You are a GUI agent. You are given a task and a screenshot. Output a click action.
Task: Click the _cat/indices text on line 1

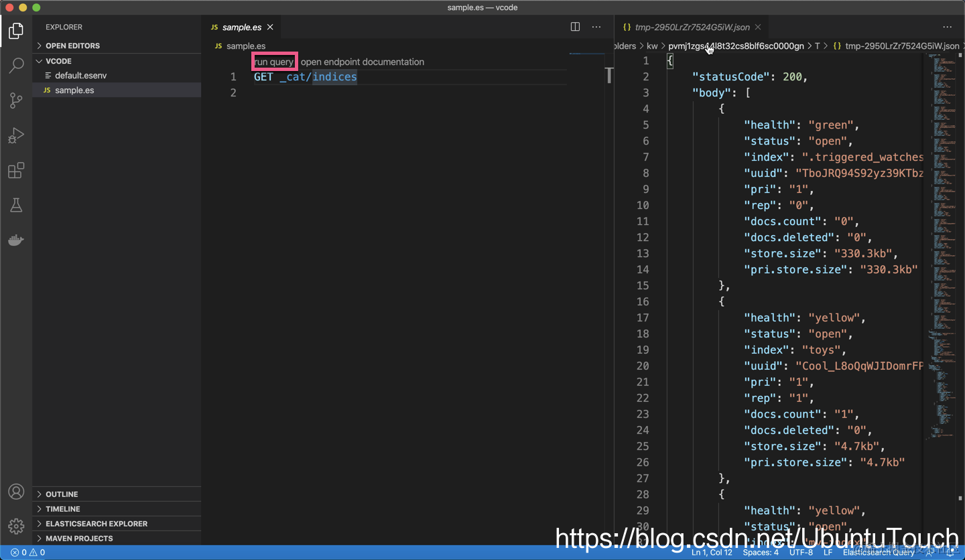coord(318,77)
